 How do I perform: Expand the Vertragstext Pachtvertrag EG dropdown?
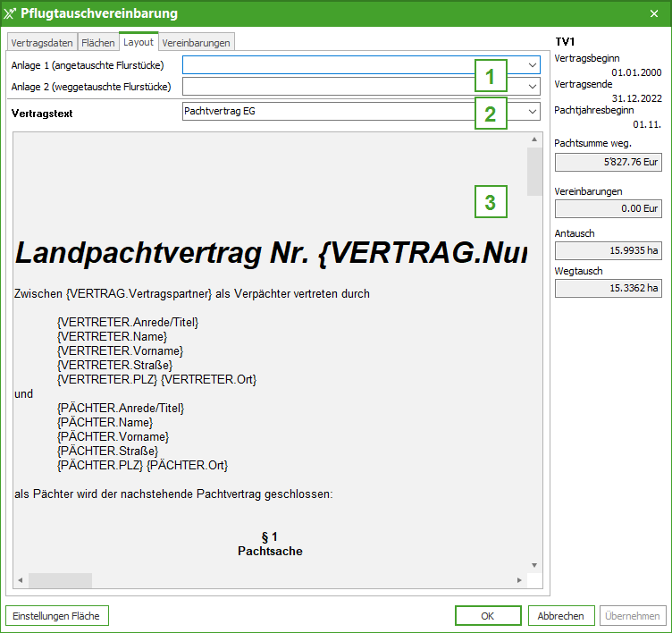pyautogui.click(x=532, y=112)
